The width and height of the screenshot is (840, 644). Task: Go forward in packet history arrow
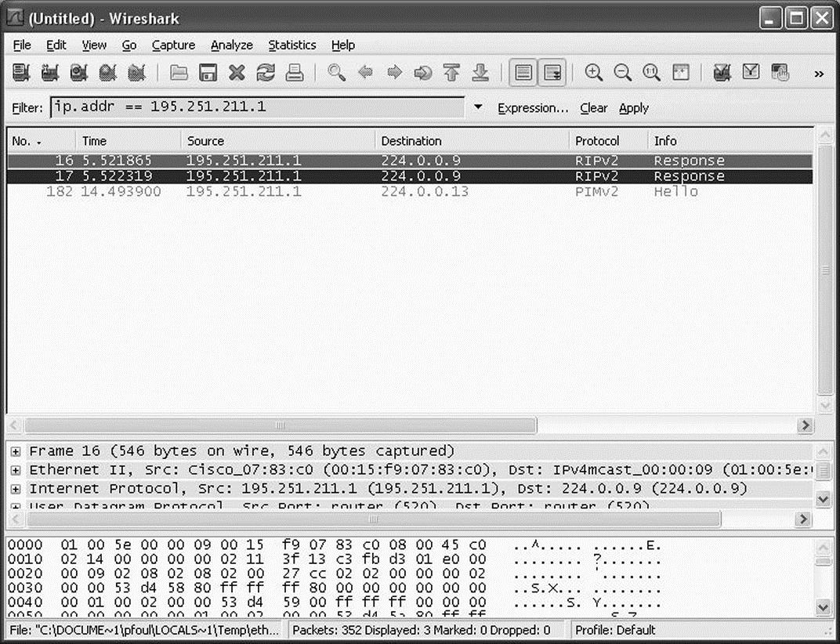(x=394, y=72)
